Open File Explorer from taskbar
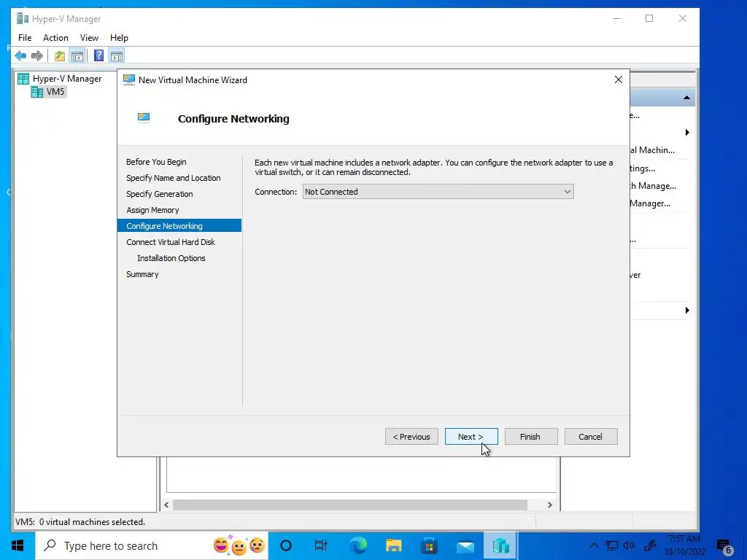The height and width of the screenshot is (560, 747). [393, 545]
